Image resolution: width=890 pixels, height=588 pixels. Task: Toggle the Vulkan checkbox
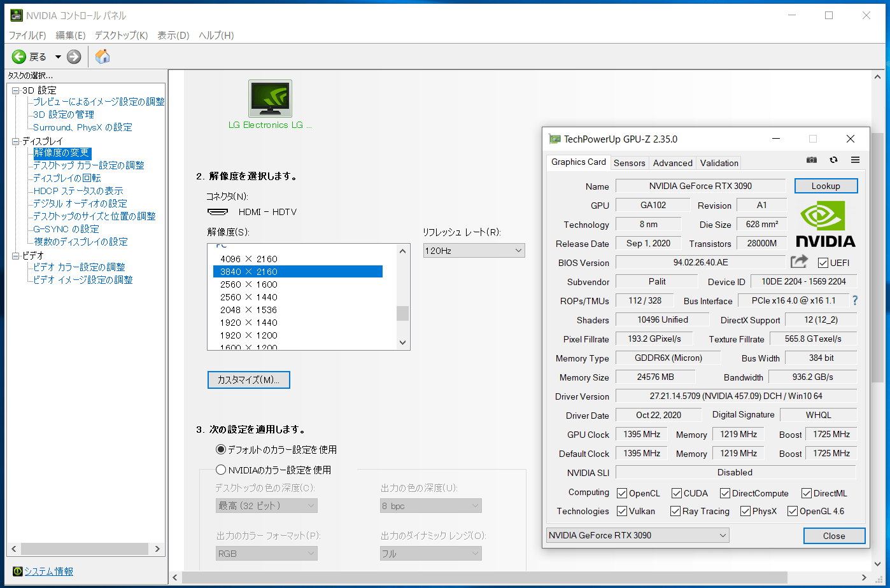pyautogui.click(x=622, y=511)
